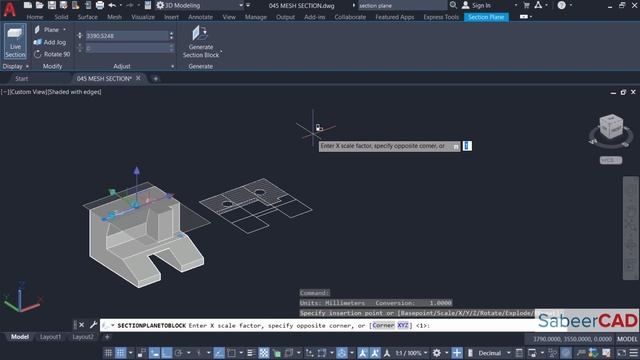640x360 pixels.
Task: Click the Save icon in quick access
Action: tap(52, 5)
